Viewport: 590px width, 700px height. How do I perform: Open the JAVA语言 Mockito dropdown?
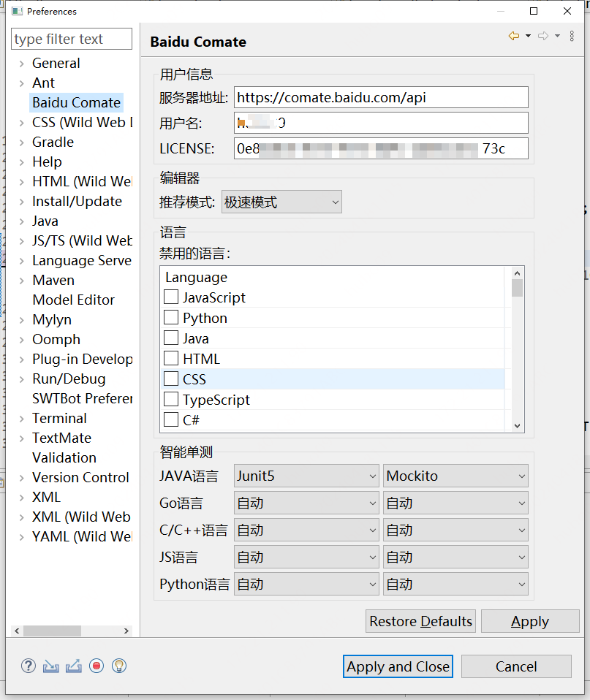pyautogui.click(x=455, y=476)
